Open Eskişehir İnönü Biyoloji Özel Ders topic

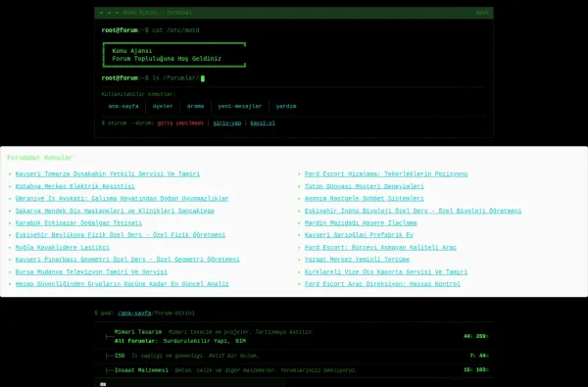coord(413,211)
